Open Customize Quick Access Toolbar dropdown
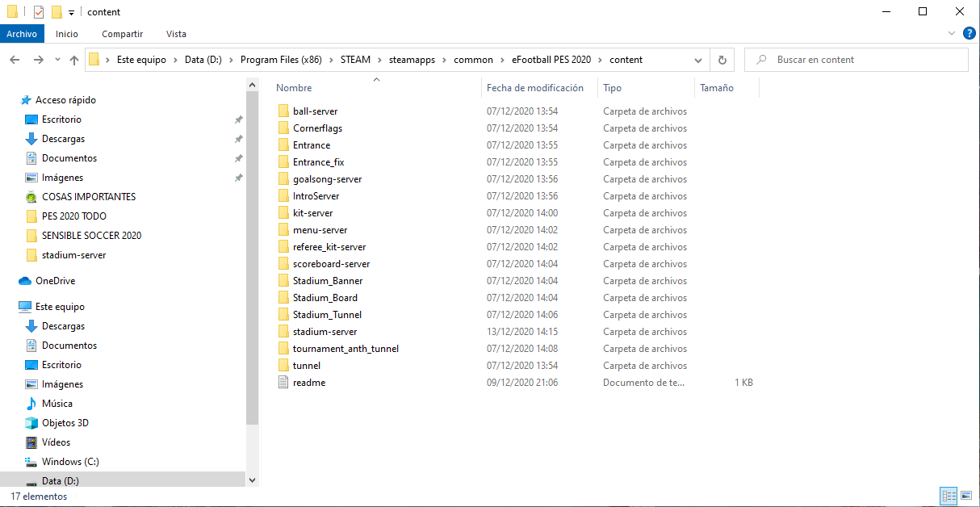Viewport: 980px width, 507px height. tap(71, 13)
